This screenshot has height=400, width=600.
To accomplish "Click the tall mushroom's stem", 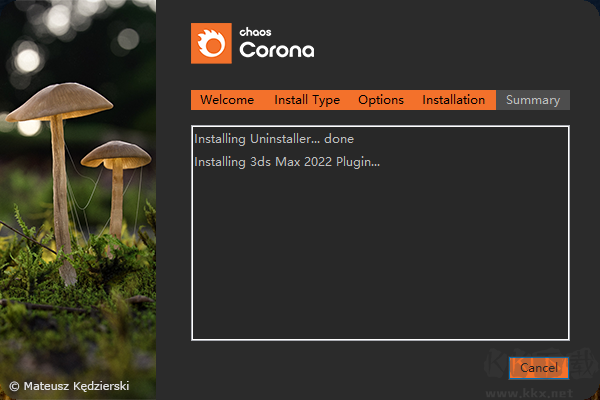I will click(60, 200).
